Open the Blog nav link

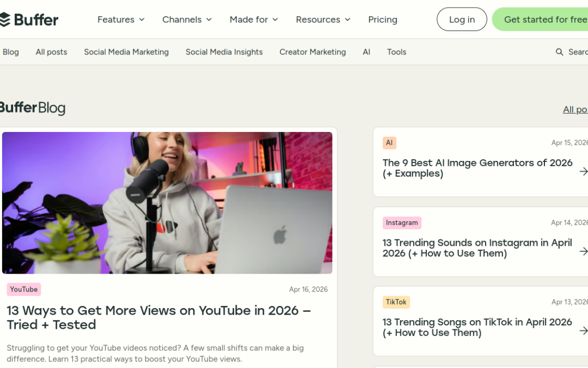pyautogui.click(x=10, y=52)
